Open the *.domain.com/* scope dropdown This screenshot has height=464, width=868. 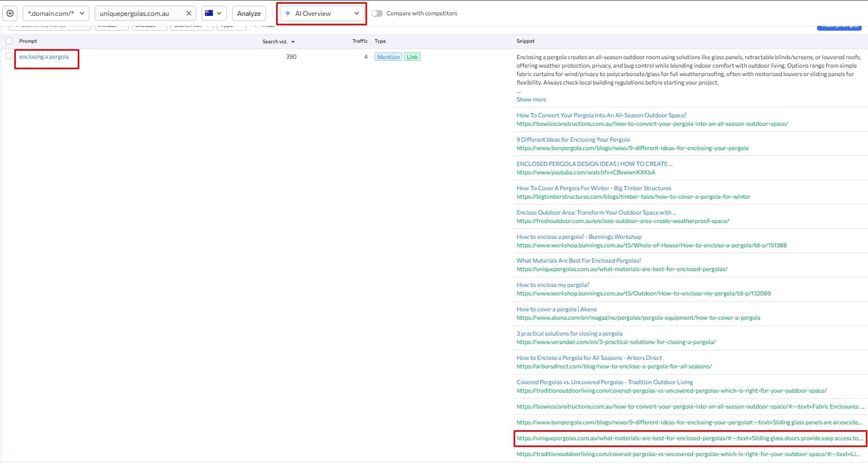pos(56,13)
